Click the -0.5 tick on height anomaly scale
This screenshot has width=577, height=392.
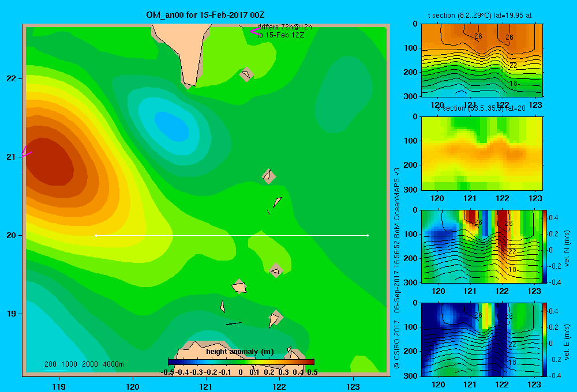pyautogui.click(x=167, y=372)
